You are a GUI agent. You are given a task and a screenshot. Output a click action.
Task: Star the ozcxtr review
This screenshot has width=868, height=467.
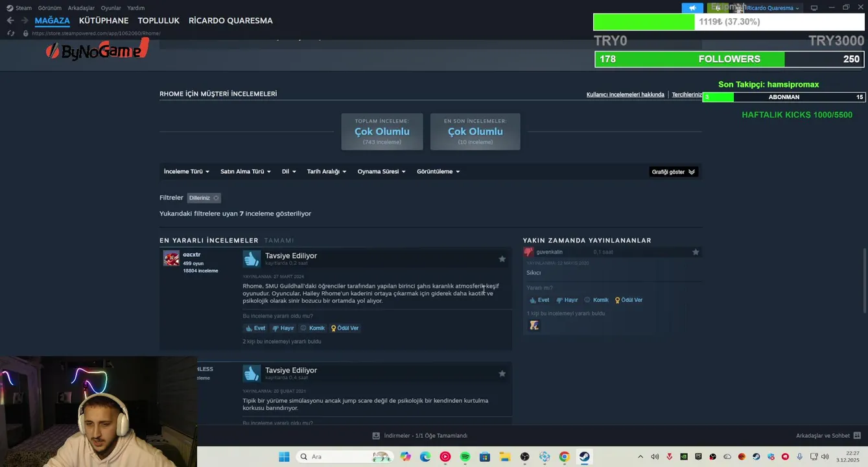click(x=502, y=259)
